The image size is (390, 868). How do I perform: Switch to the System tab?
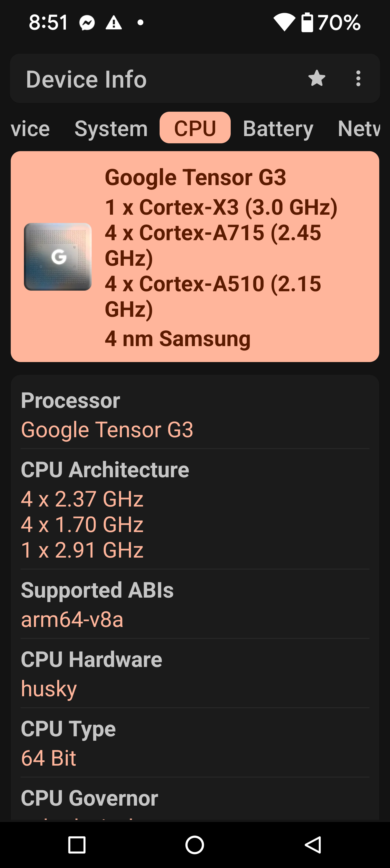(111, 129)
